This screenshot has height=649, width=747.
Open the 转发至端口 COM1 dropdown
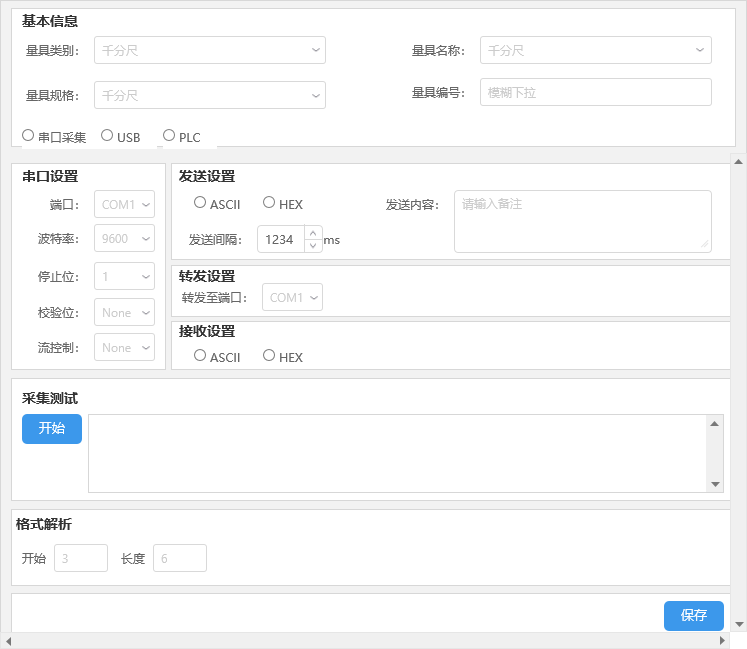293,297
